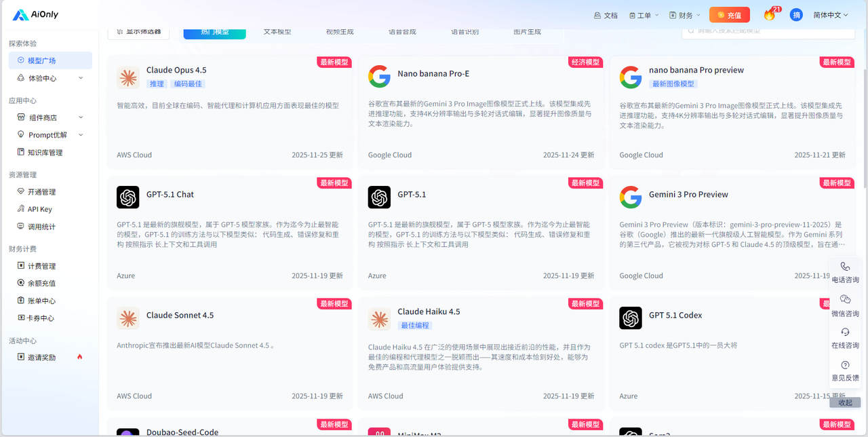
Task: Open the Claude Haiku 4.5 model card
Action: coord(480,353)
